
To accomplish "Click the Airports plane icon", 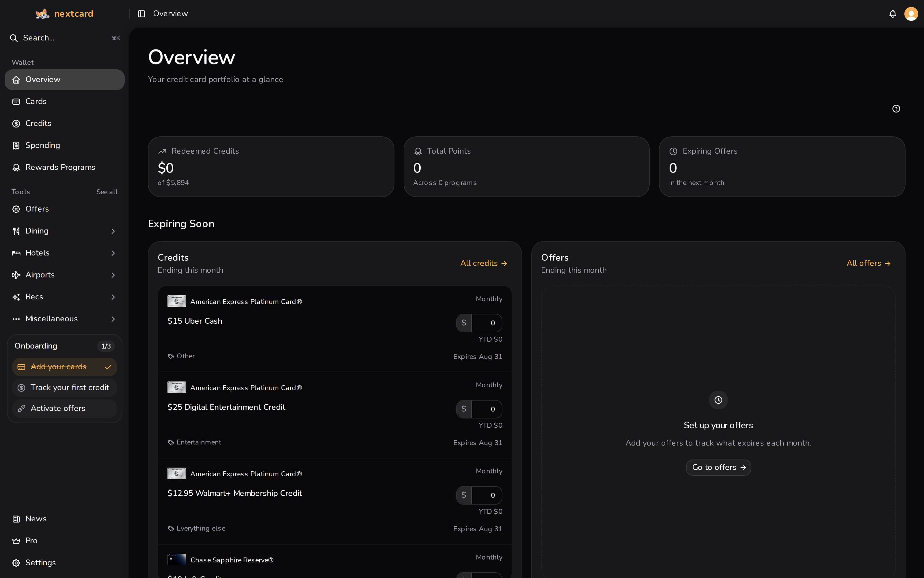I will coord(16,275).
